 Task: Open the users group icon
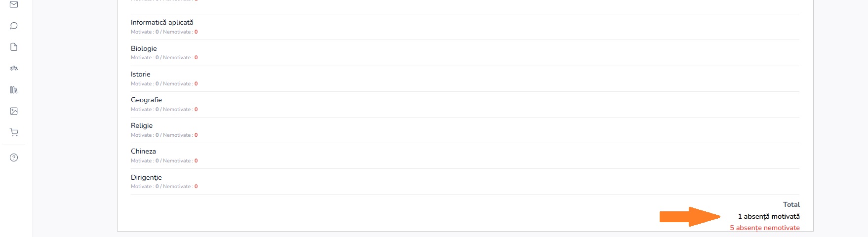(14, 68)
